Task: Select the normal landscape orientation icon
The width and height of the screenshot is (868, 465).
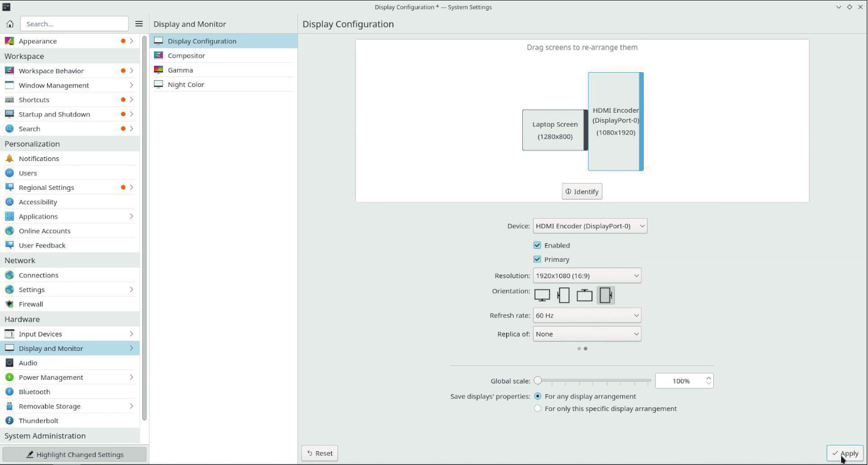Action: pyautogui.click(x=542, y=295)
